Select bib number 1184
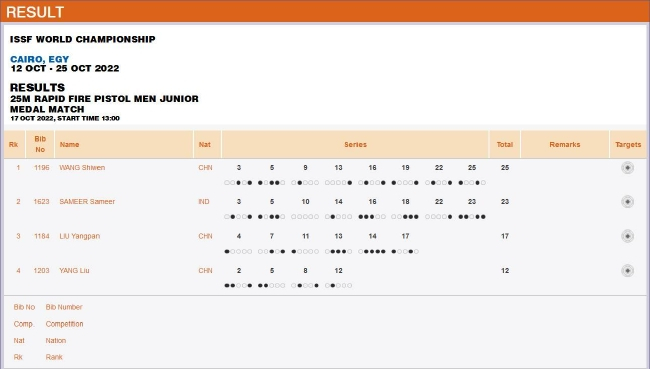The height and width of the screenshot is (369, 650). [41, 236]
